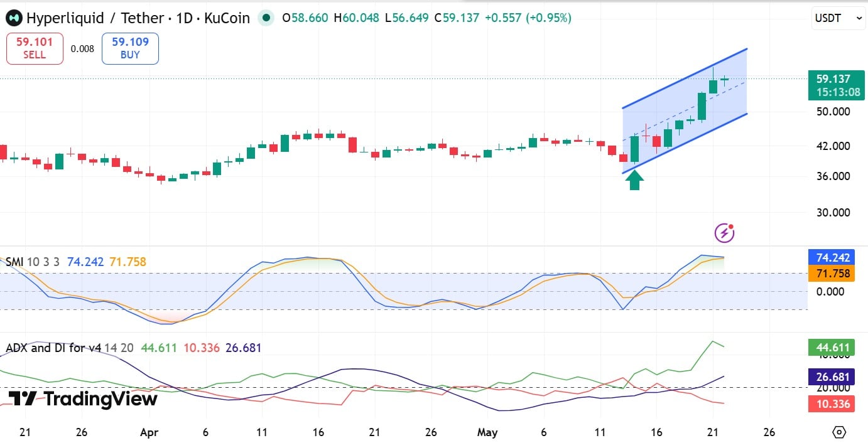Screen dimensions: 868x443
Task: Click the 44.611 green ADX tag
Action: coord(832,348)
